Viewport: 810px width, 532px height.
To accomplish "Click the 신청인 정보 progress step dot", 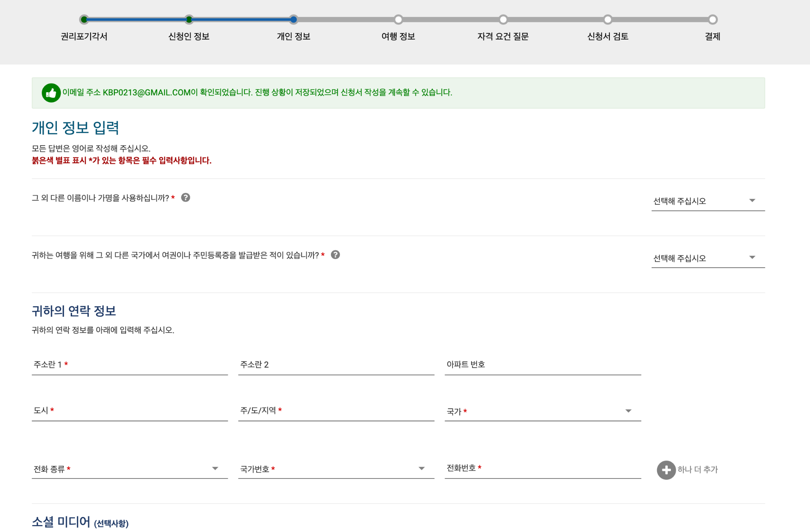I will point(189,19).
